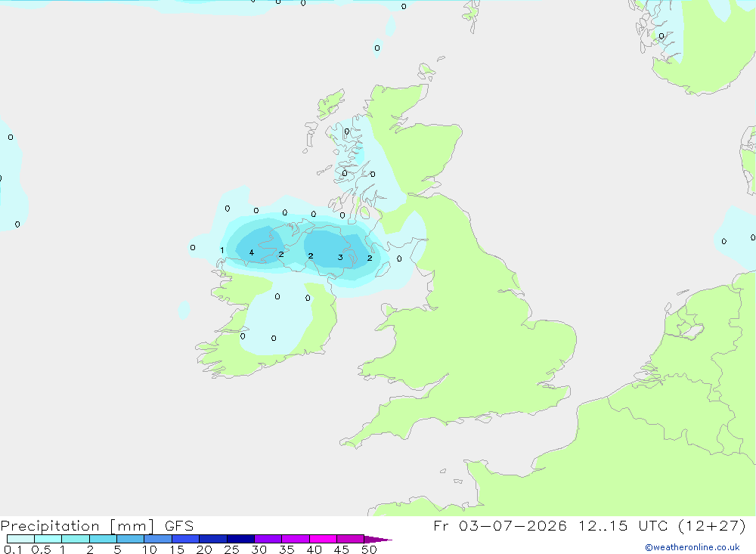Select the legend swatch between 0.5 and 1
756x554 pixels.
48,539
